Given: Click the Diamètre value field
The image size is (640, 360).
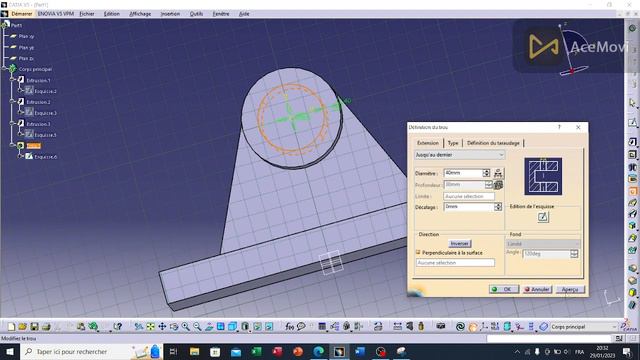Looking at the screenshot, I should point(463,173).
